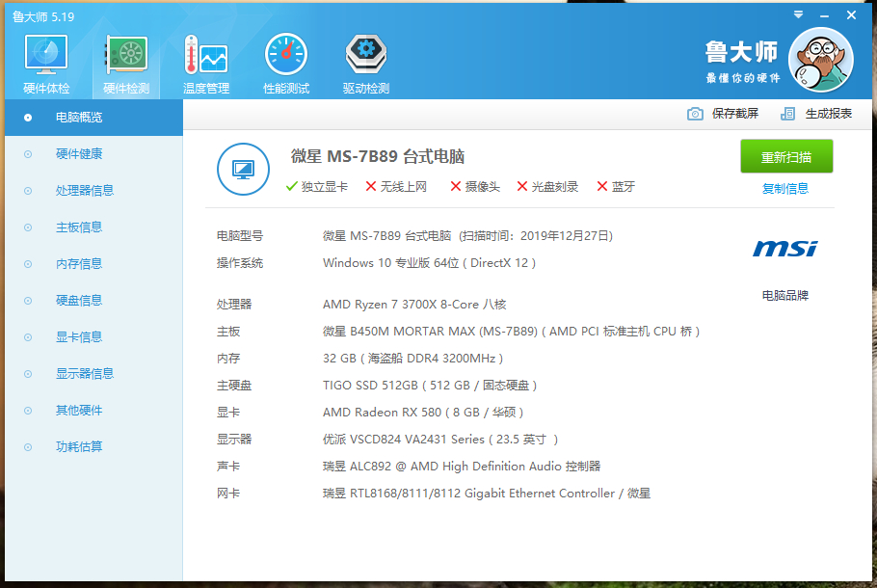The image size is (877, 588).
Task: Open 内存信息 in the sidebar
Action: click(x=94, y=264)
